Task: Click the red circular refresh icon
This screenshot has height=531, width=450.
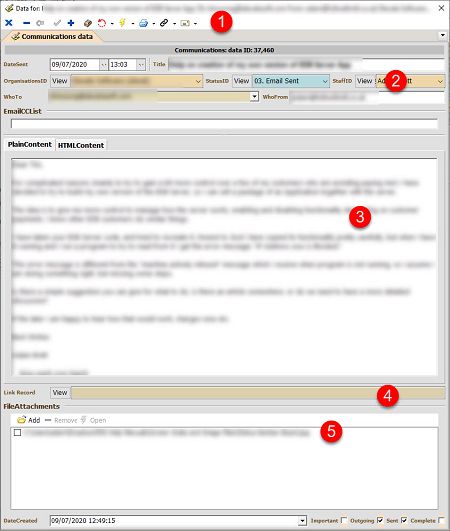Action: (102, 23)
